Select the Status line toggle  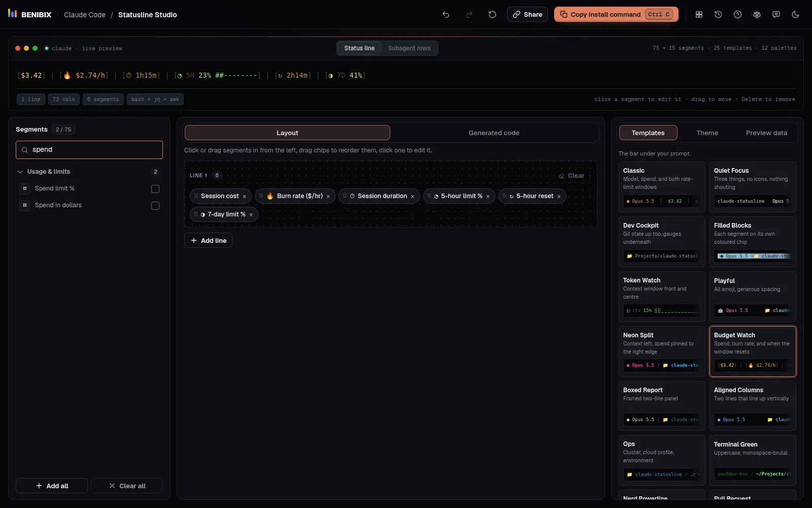[359, 48]
